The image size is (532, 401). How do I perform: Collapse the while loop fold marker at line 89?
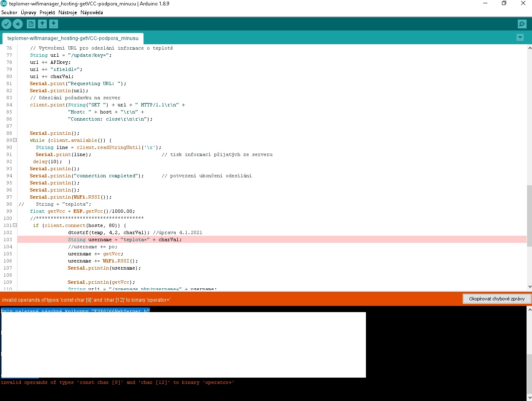(15, 140)
